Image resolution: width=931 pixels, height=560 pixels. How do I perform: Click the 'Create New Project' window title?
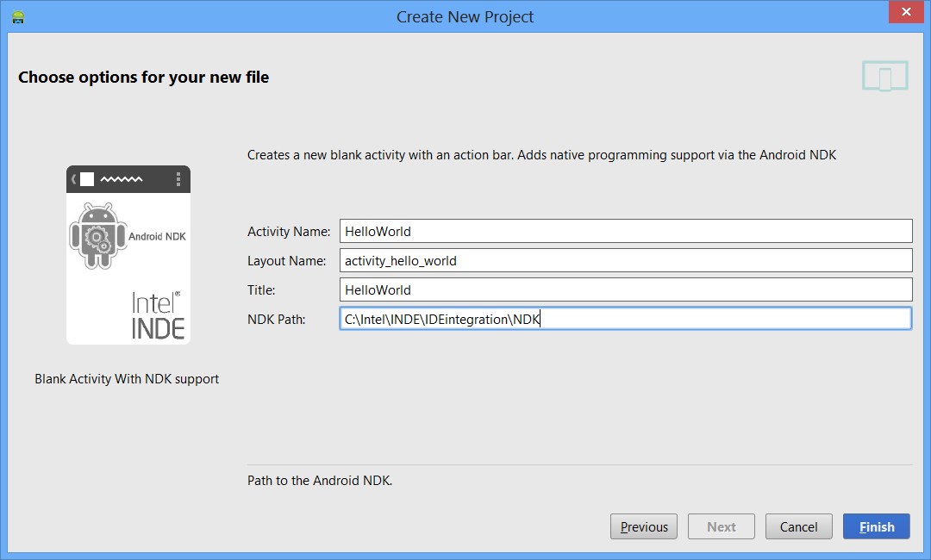pos(465,16)
